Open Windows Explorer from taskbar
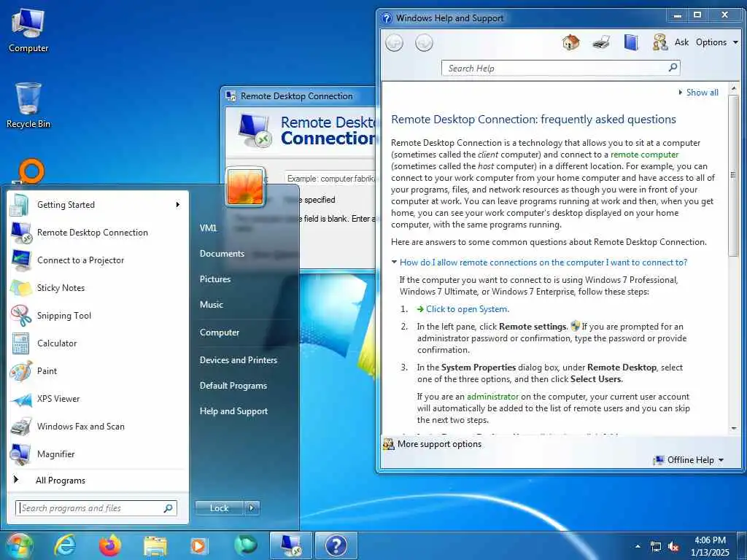Viewport: 747px width, 560px height. [155, 545]
